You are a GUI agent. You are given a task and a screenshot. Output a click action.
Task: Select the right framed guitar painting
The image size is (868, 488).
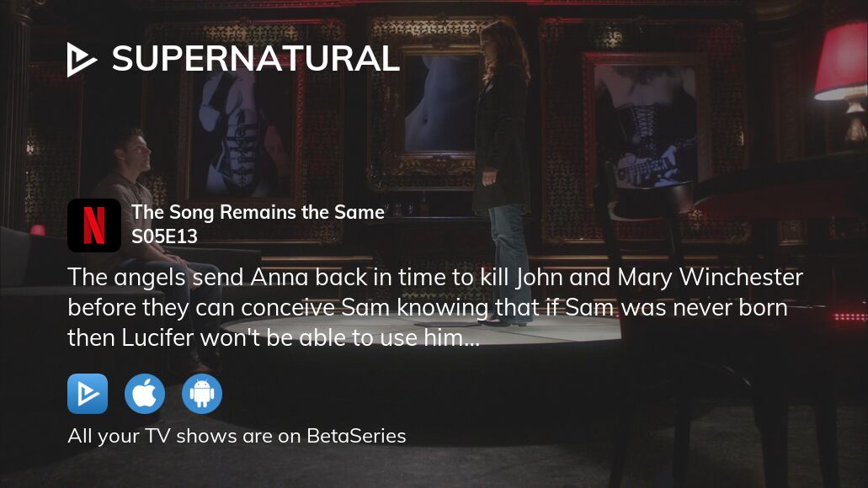[645, 123]
